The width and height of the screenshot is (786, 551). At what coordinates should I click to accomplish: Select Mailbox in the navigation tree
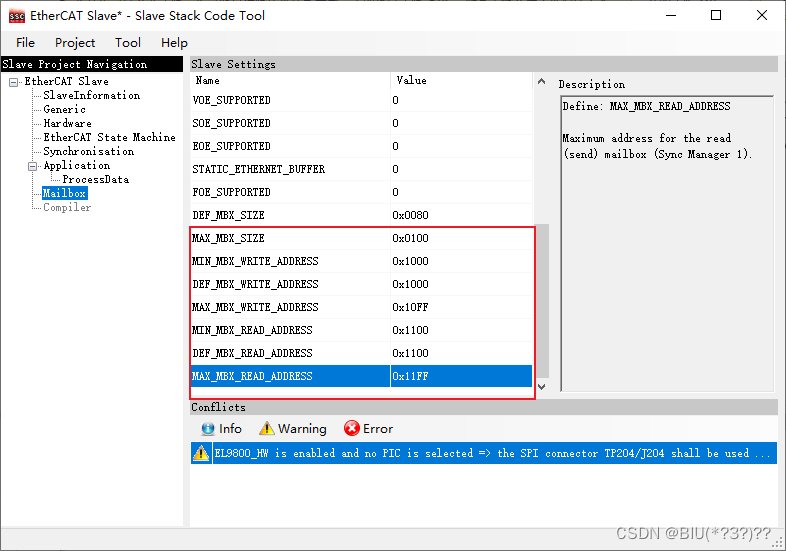click(x=65, y=194)
